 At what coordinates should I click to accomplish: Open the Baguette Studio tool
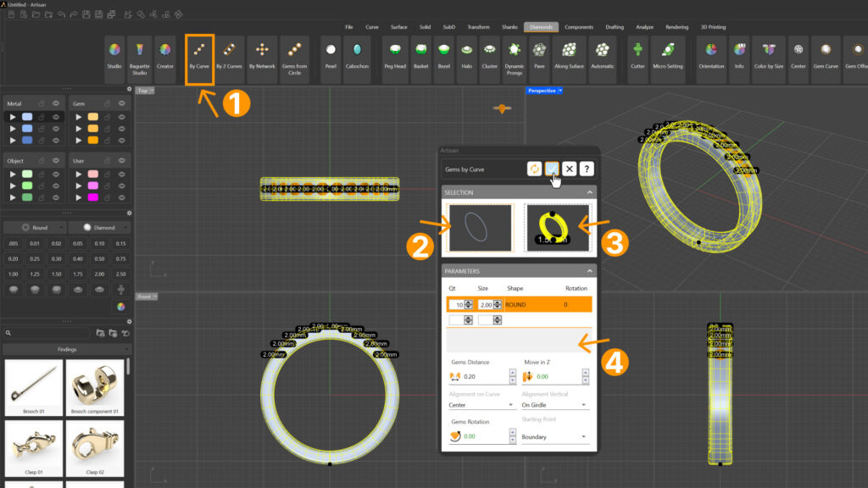coord(139,56)
